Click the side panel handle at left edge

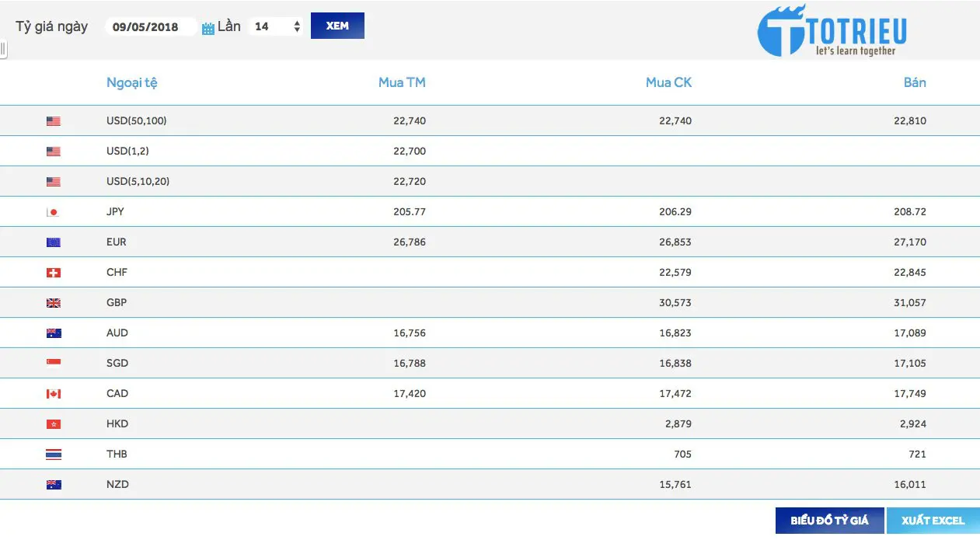pyautogui.click(x=3, y=50)
